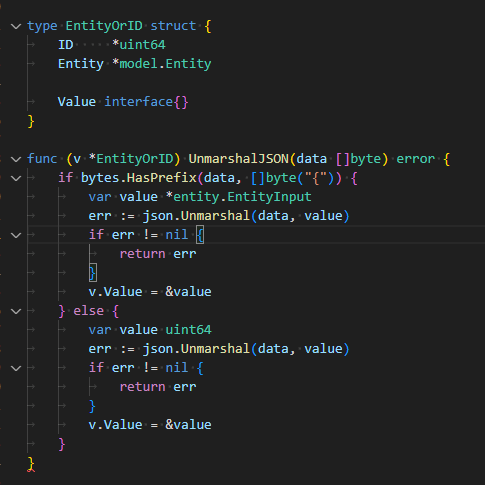
Task: Click final closing brace with squiggle underline
Action: (31, 464)
